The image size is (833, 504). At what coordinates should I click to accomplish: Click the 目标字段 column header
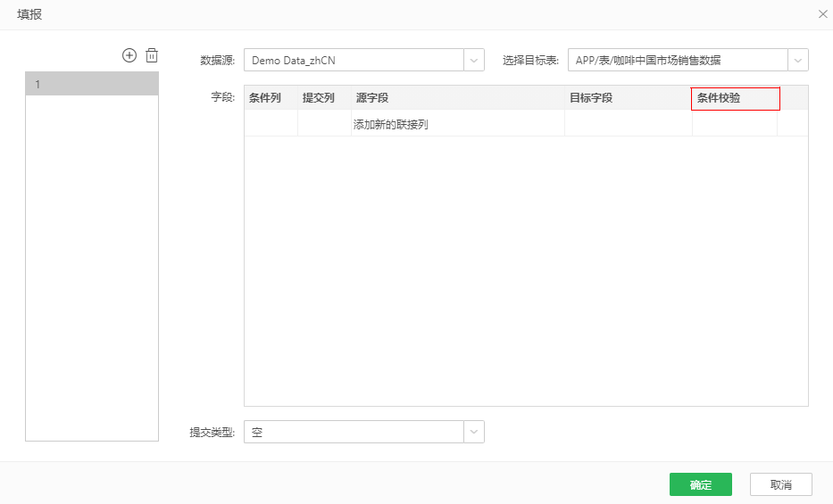pos(629,97)
